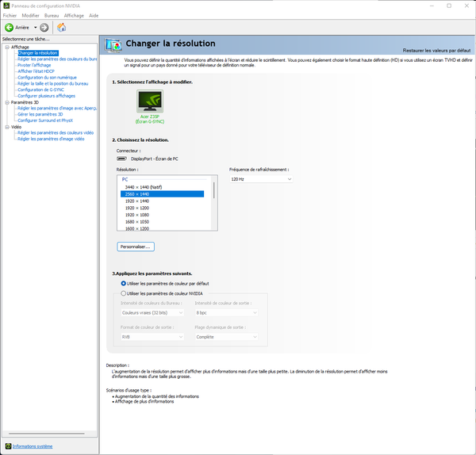476x455 pixels.
Task: Open Configurer plusieurs affichages
Action: point(46,96)
